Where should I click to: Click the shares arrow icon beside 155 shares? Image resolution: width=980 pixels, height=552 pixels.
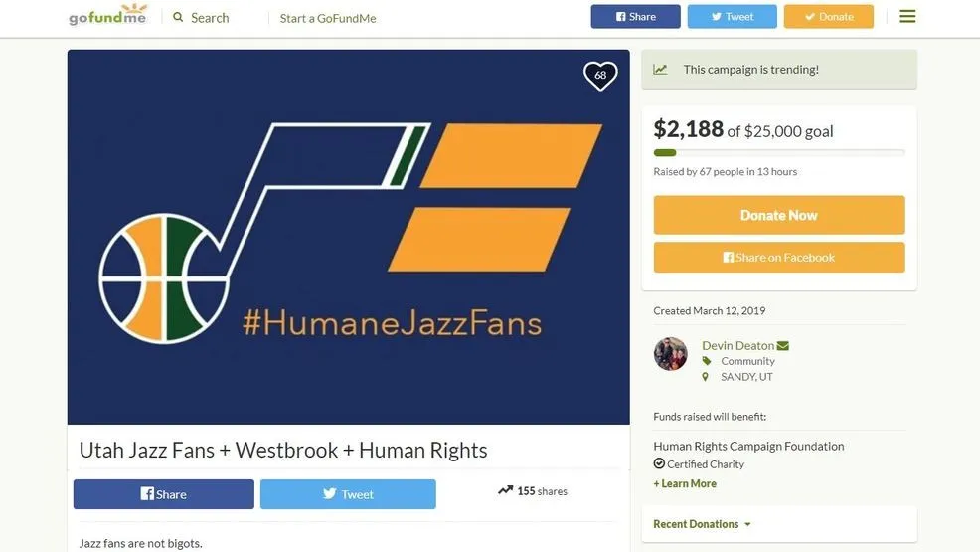pos(505,490)
